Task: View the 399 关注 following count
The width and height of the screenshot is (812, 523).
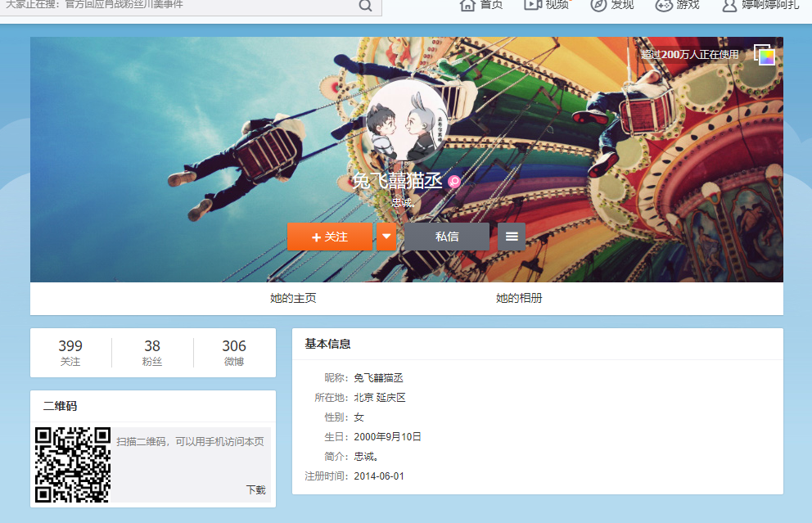Action: [70, 353]
